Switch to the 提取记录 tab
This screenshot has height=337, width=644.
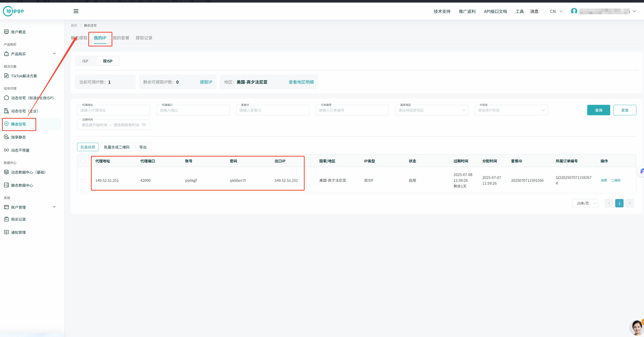click(144, 38)
